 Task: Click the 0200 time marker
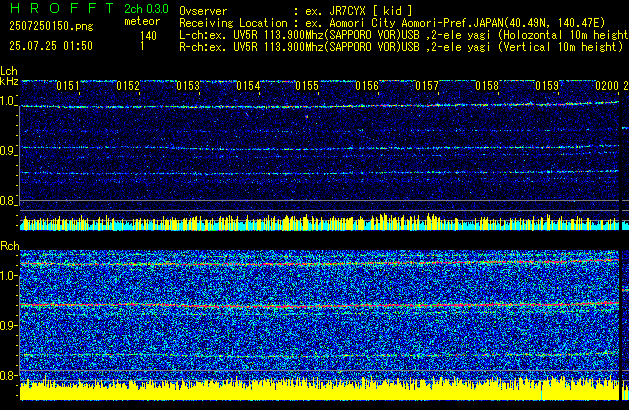pos(607,86)
